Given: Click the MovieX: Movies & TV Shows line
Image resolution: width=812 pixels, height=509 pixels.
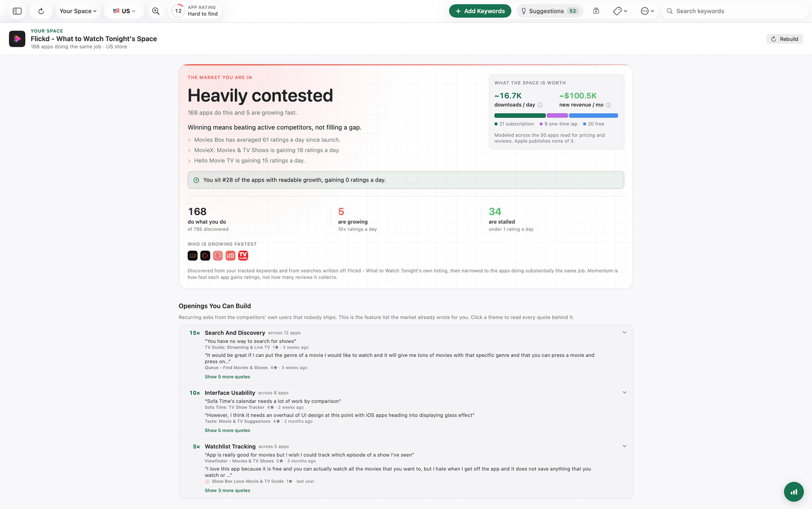Looking at the screenshot, I should coord(266,150).
